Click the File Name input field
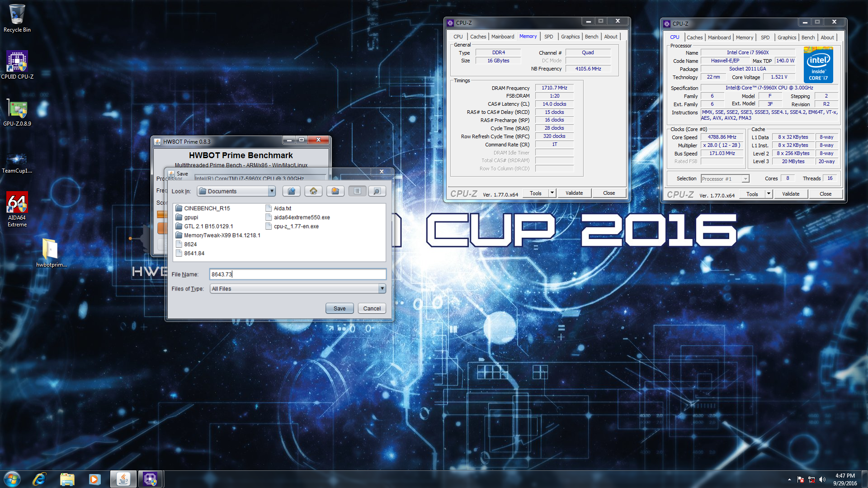868x488 pixels. [298, 274]
